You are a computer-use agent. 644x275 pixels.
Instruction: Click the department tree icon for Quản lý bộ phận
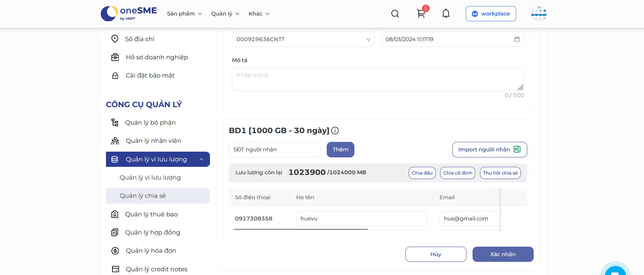point(115,122)
